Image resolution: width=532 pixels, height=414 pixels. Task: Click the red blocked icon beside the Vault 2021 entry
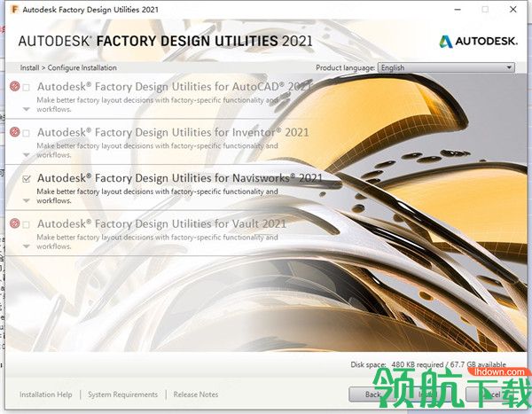14,223
